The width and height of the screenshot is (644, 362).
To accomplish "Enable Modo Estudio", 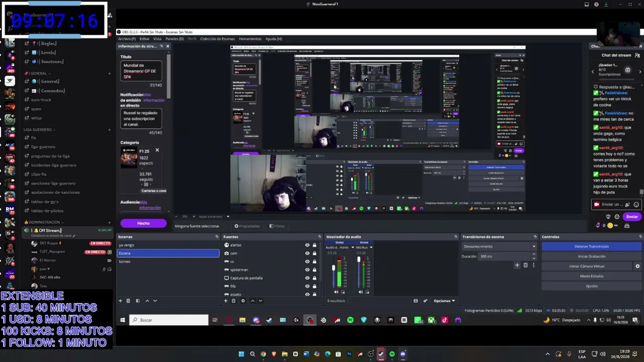I will [592, 276].
